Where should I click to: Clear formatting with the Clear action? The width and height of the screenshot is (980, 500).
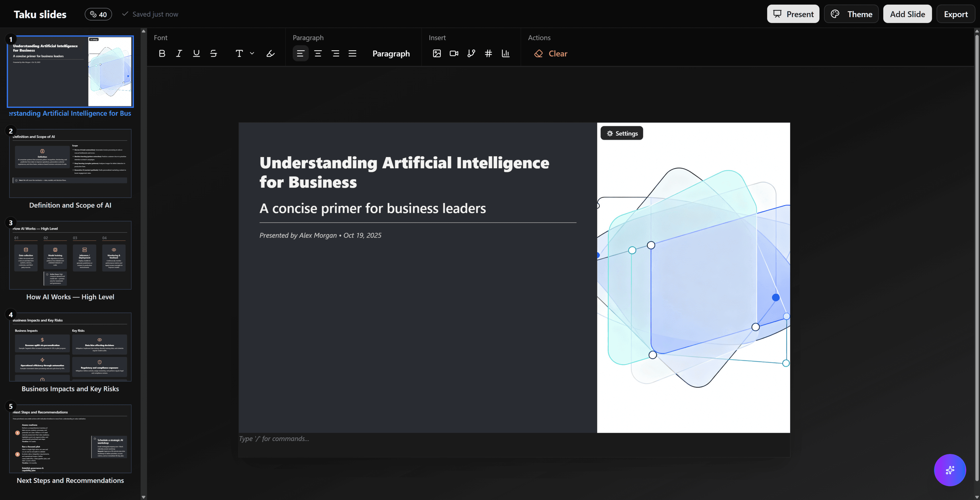click(x=550, y=53)
